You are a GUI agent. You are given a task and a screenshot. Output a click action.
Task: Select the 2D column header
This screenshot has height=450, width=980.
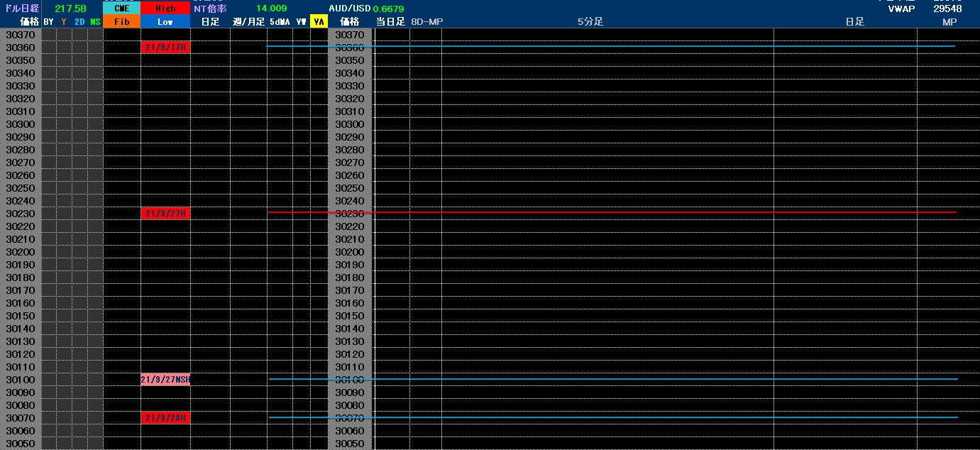(x=79, y=22)
